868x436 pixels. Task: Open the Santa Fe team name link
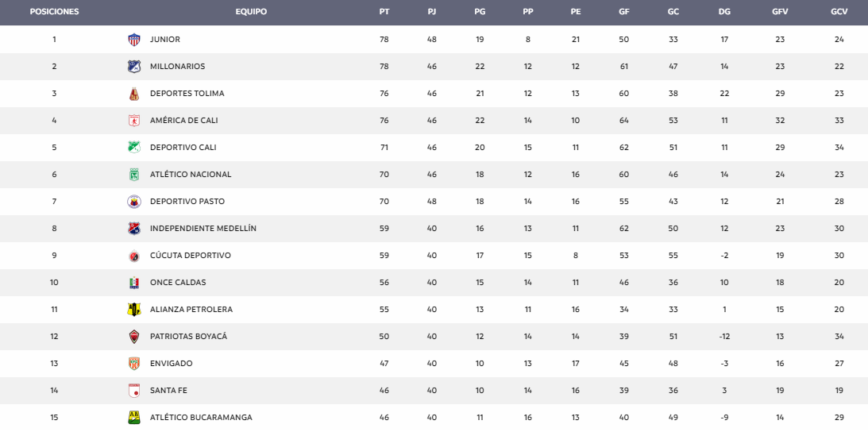click(x=168, y=391)
